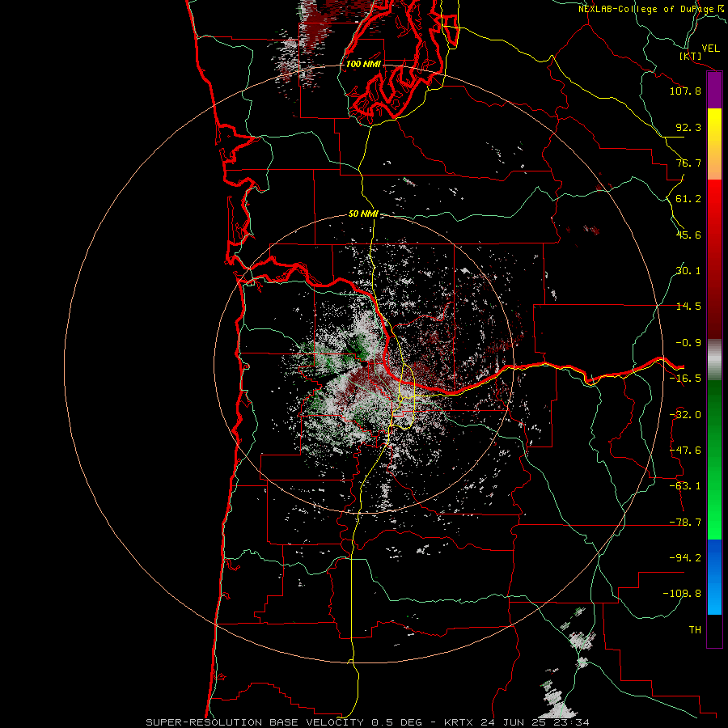This screenshot has width=728, height=728.
Task: Click the 61.2 velocity scale value
Action: click(688, 199)
